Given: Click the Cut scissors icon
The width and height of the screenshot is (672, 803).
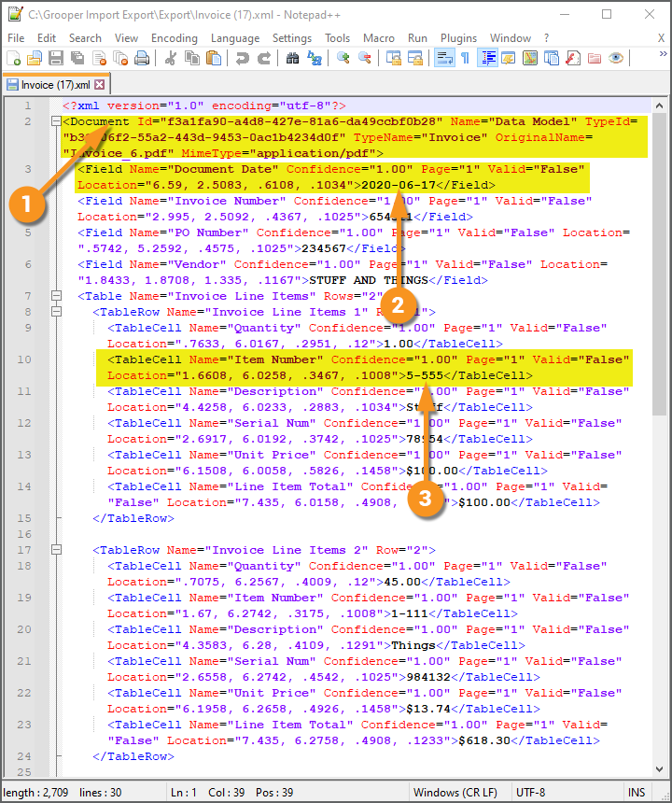Looking at the screenshot, I should click(171, 59).
